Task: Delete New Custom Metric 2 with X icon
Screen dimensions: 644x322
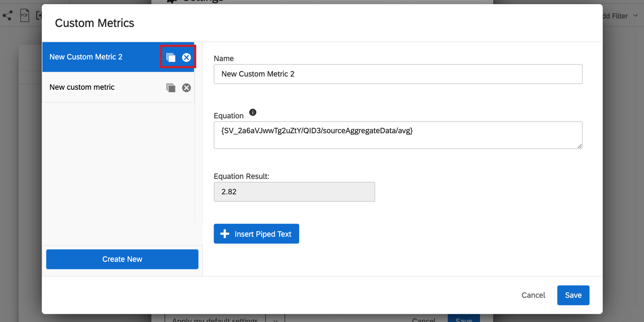Action: pos(186,57)
